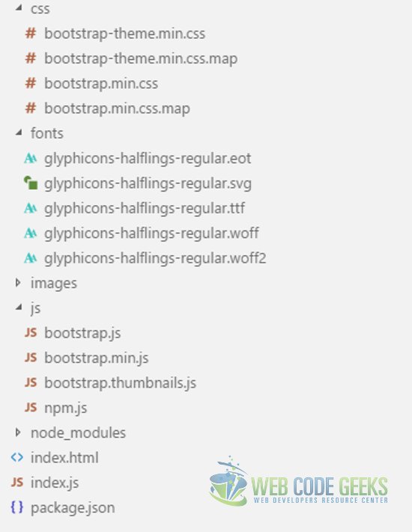Expand the node_modules folder arrow

18,432
